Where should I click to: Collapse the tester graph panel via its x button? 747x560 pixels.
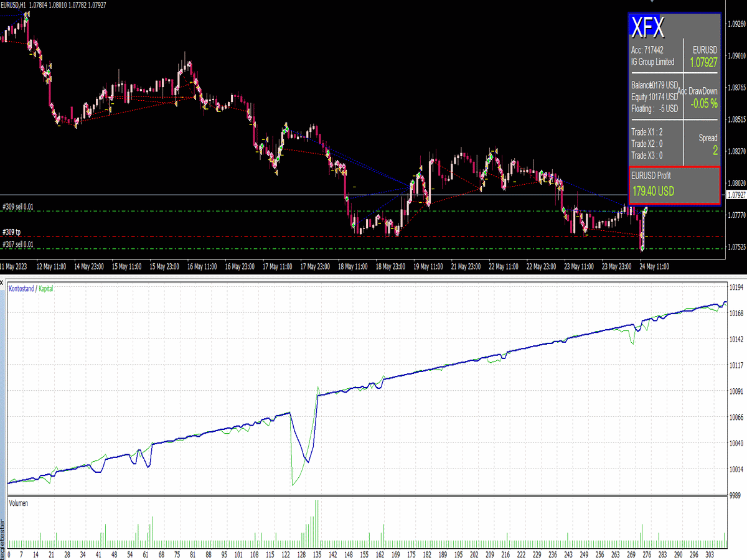[x=2, y=281]
